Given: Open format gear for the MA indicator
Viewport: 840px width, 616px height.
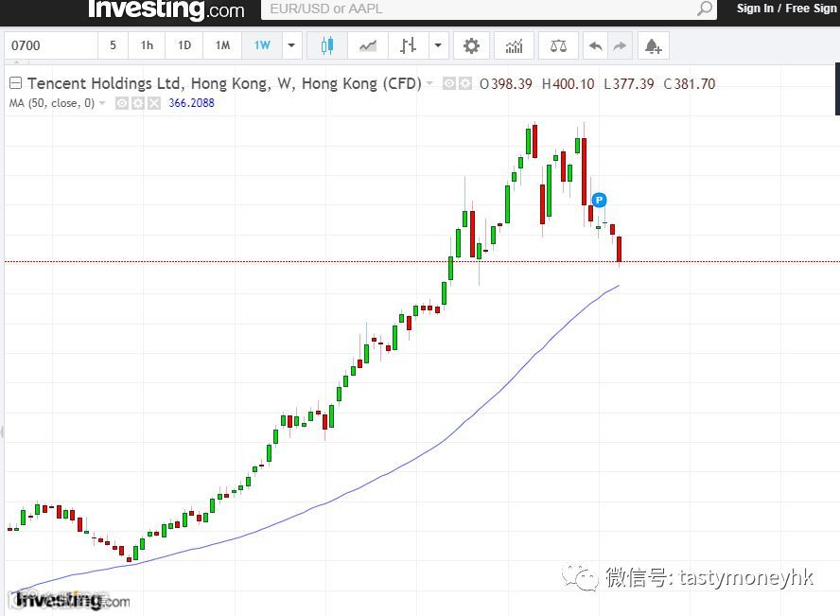Looking at the screenshot, I should pos(138,103).
